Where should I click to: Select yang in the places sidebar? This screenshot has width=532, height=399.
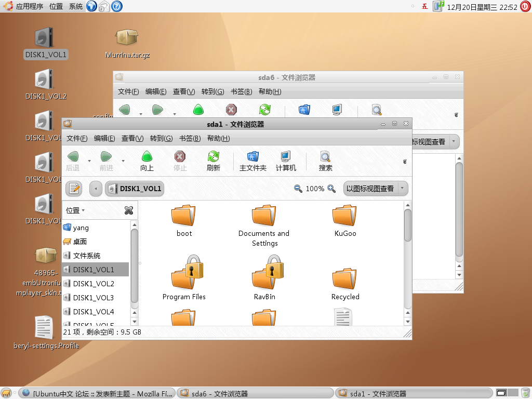(96, 228)
